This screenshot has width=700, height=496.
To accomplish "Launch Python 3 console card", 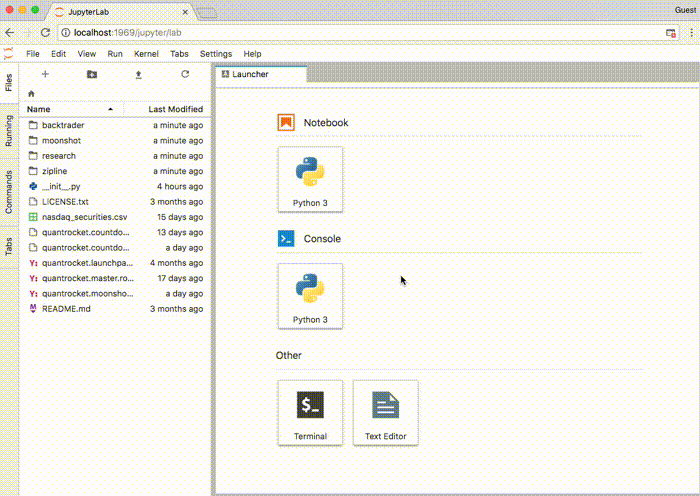I will [x=310, y=296].
